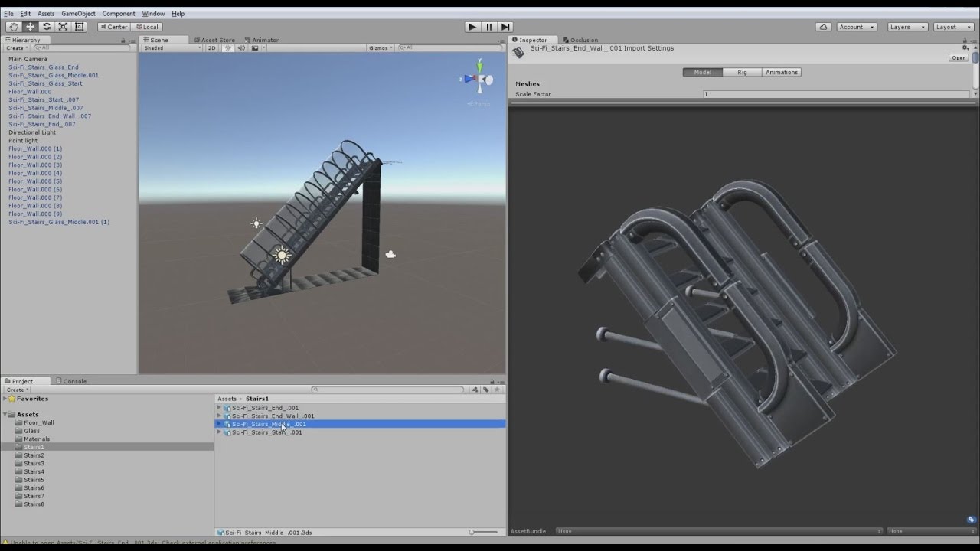Click search by label icon in Project

(x=485, y=390)
